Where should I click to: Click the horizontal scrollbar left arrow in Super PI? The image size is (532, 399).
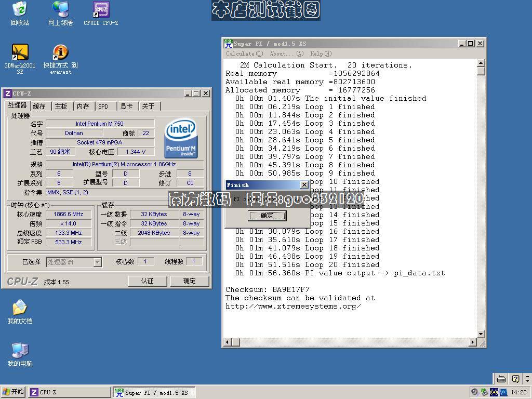click(228, 342)
